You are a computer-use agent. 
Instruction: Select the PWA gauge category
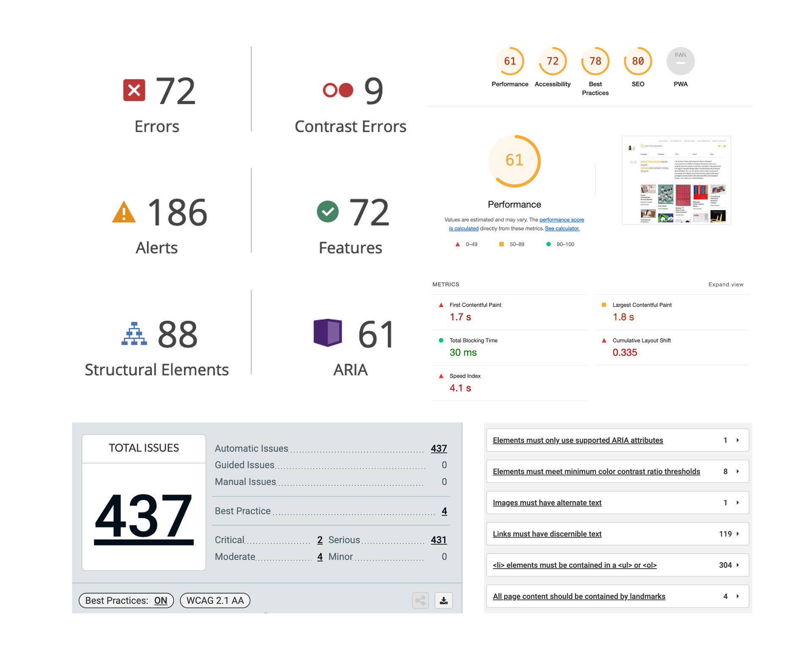pos(680,62)
